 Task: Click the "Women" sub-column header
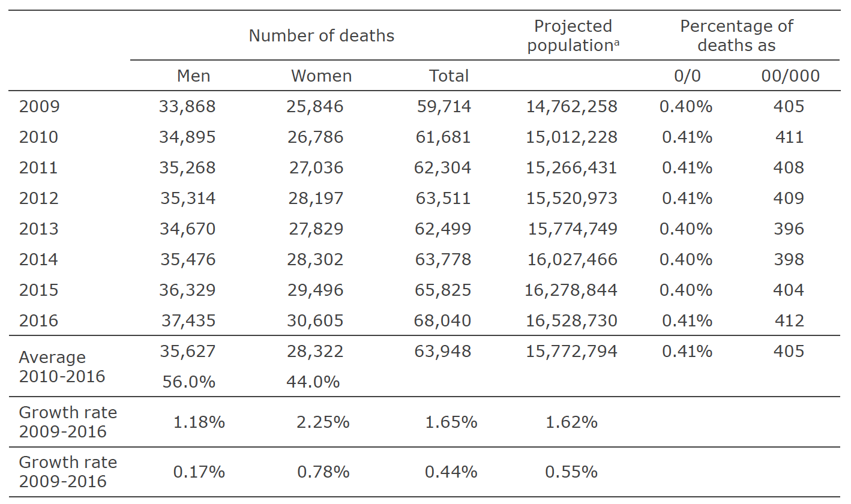coord(321,76)
